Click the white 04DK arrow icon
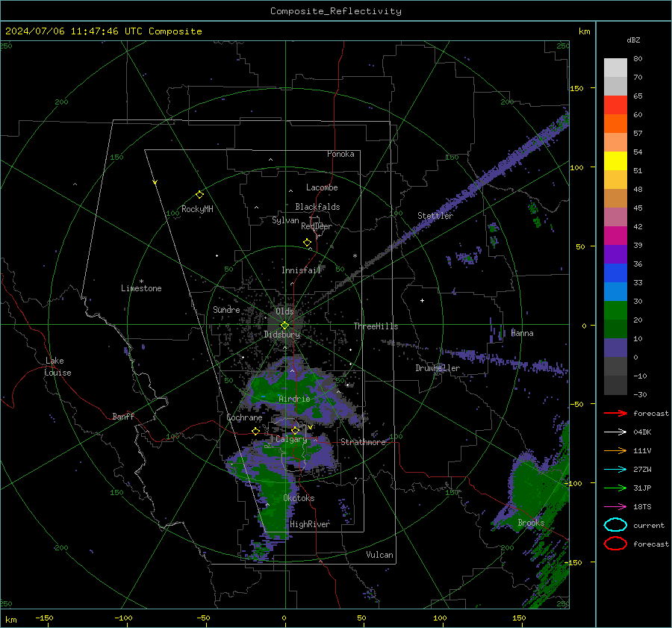The height and width of the screenshot is (628, 672). click(x=615, y=432)
